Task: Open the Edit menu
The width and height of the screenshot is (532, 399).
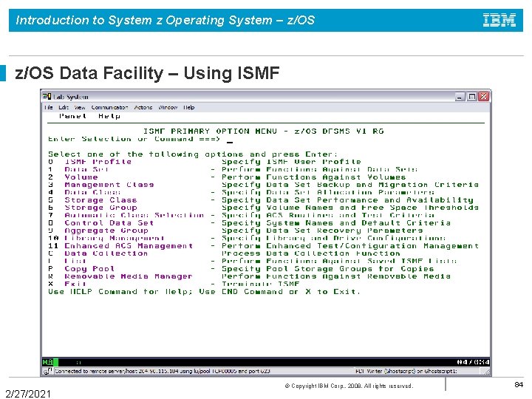Action: tap(64, 107)
